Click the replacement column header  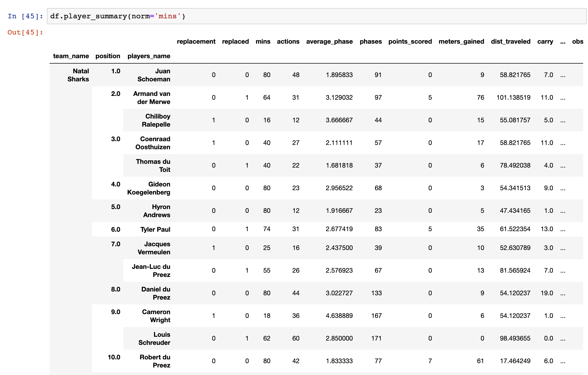[196, 41]
